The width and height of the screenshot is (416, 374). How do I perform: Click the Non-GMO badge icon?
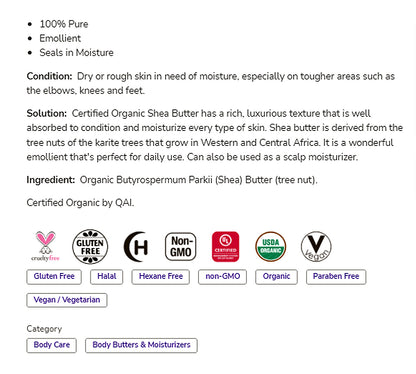click(181, 247)
